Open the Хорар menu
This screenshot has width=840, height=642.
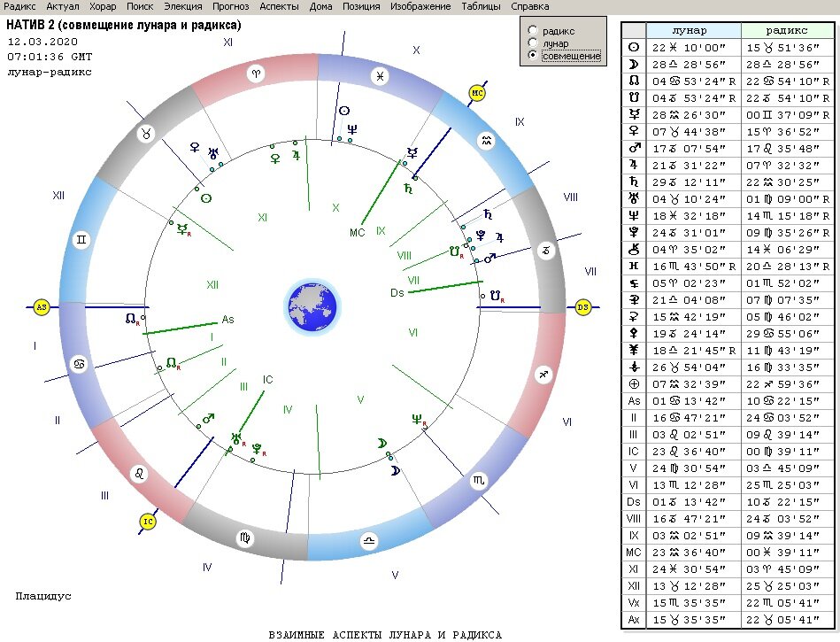103,6
